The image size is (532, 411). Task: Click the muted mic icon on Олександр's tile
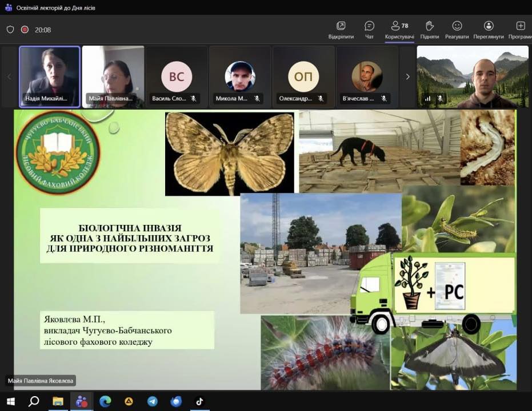pos(321,98)
